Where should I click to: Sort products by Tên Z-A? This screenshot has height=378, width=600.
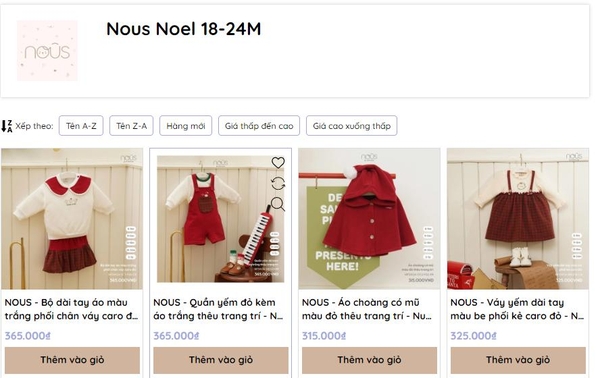(131, 126)
